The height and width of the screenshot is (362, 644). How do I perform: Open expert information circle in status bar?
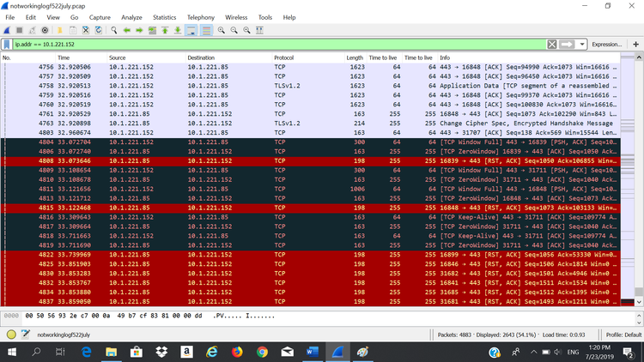pos(10,335)
